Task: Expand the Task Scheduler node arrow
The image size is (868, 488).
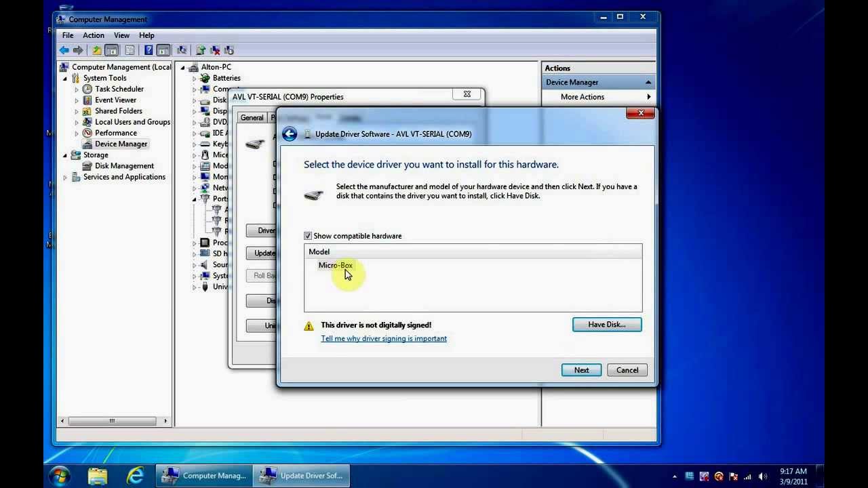Action: click(x=77, y=89)
